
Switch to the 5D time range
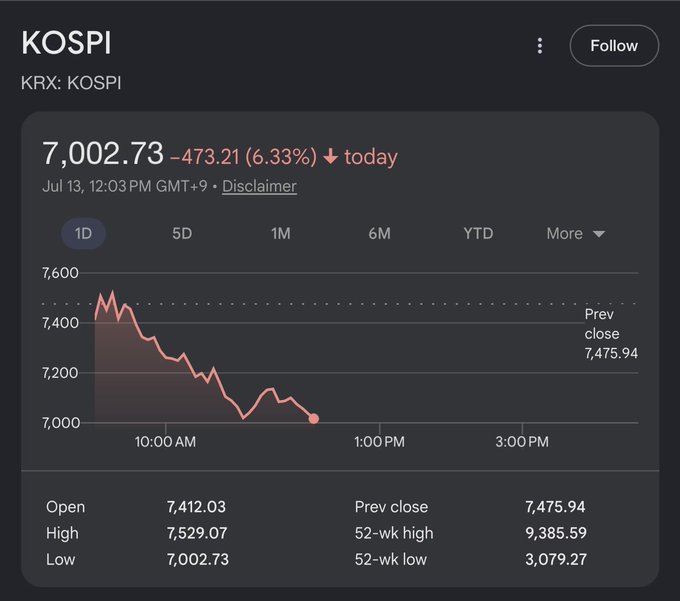[182, 233]
